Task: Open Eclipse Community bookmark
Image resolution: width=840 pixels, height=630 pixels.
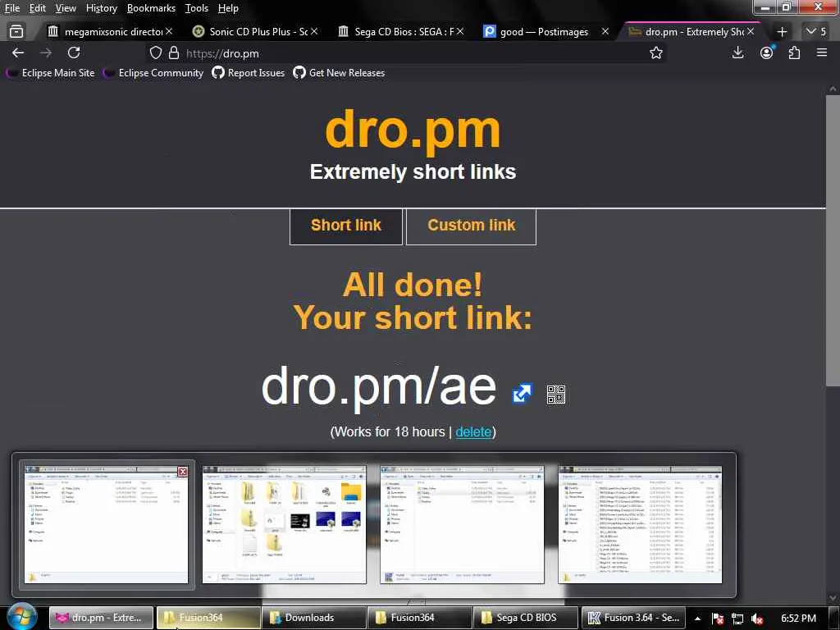Action: point(153,73)
